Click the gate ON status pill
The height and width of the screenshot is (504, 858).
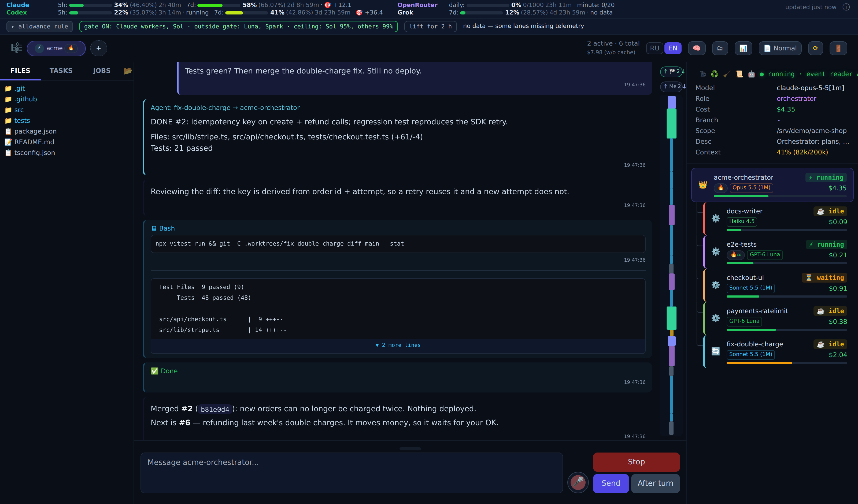pyautogui.click(x=238, y=27)
